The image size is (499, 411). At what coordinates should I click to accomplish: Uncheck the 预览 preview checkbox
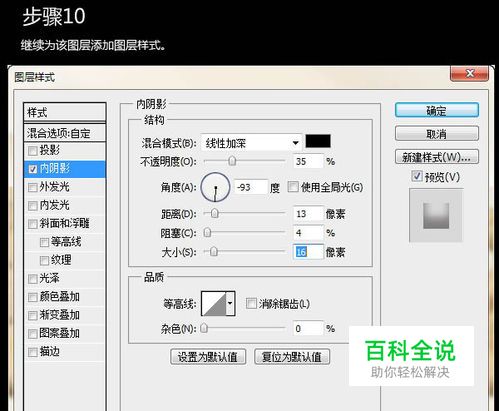point(417,176)
